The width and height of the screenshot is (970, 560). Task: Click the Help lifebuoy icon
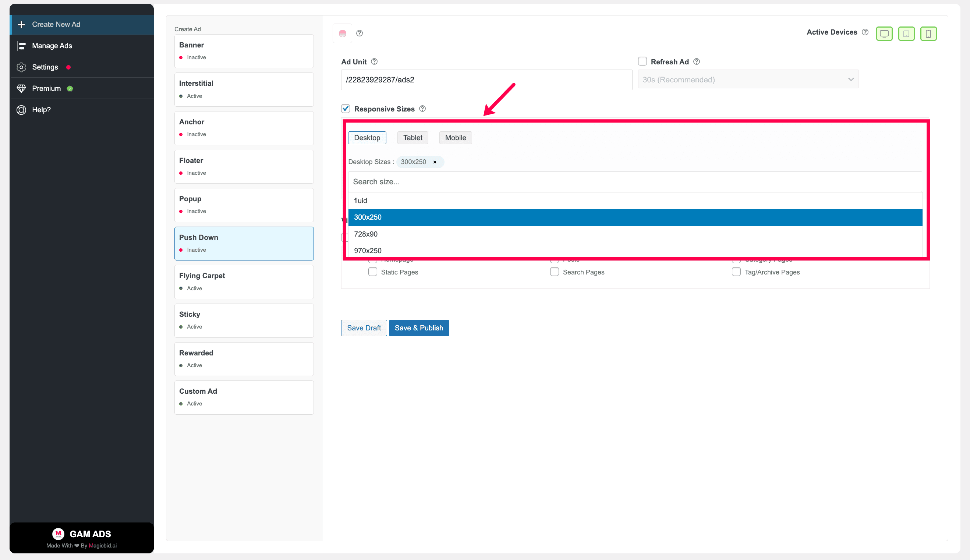pos(22,110)
